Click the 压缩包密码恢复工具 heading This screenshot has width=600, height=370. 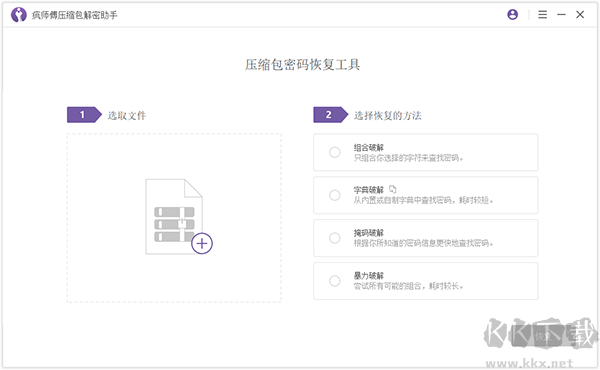tap(302, 65)
